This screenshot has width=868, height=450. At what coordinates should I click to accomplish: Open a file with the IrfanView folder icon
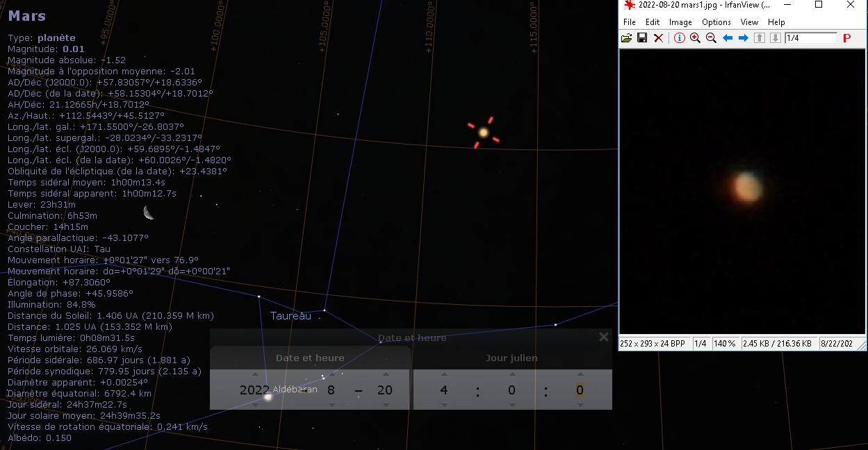point(627,38)
